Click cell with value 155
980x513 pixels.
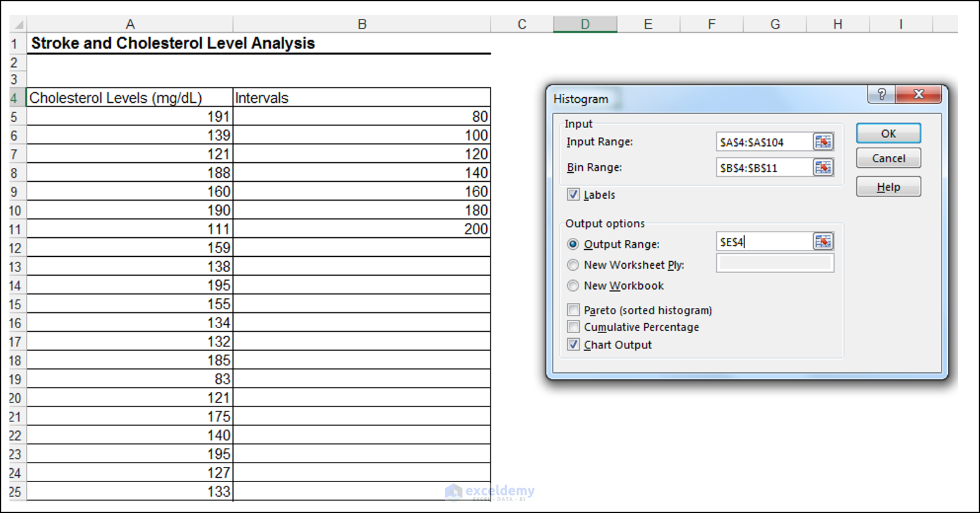pos(130,304)
